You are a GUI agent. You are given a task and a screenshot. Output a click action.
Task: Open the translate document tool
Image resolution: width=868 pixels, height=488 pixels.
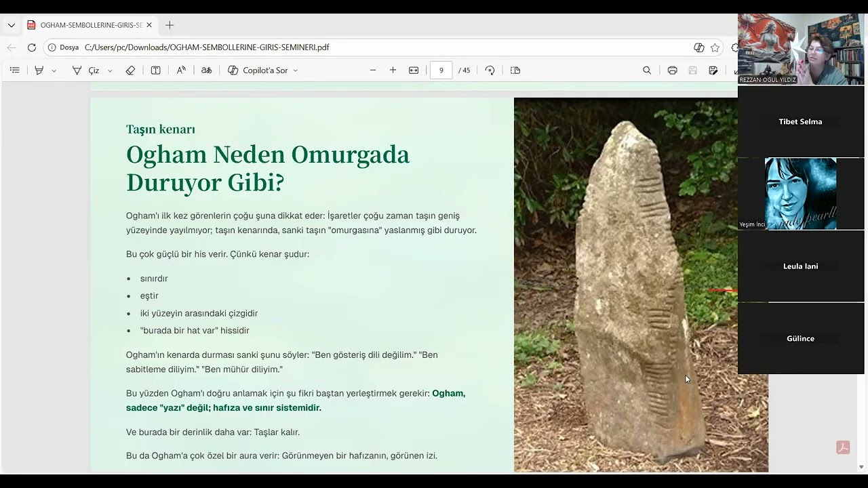207,70
